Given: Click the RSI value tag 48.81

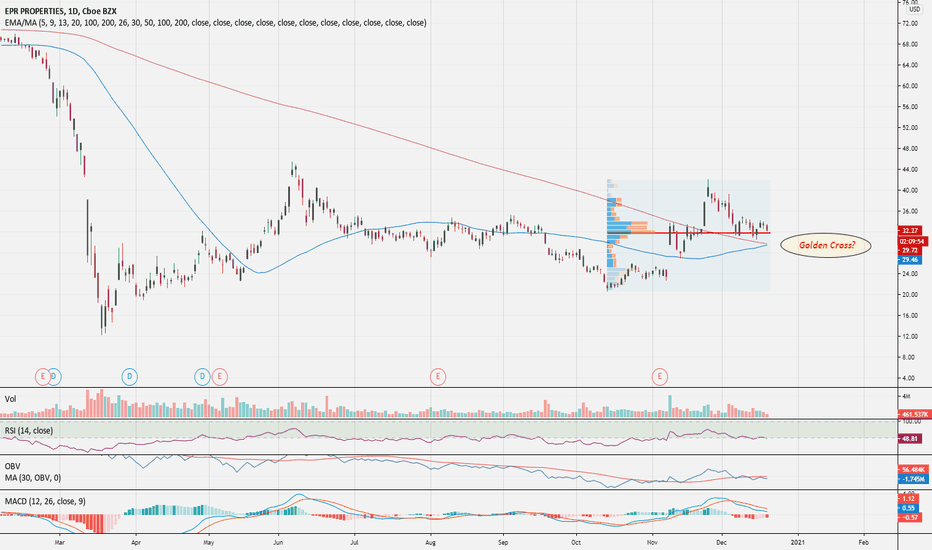Looking at the screenshot, I should pos(910,438).
